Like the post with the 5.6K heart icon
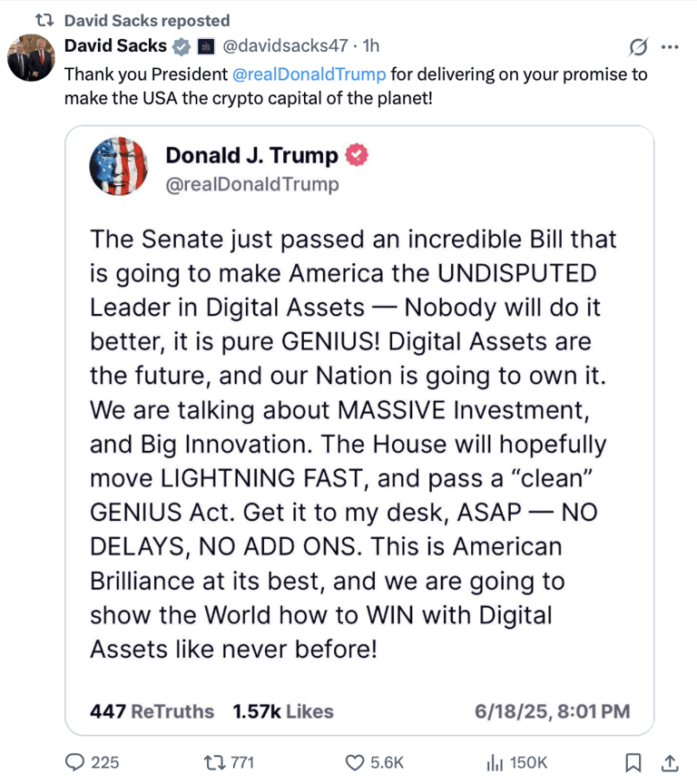Screen dimensions: 697x784 pos(357,762)
